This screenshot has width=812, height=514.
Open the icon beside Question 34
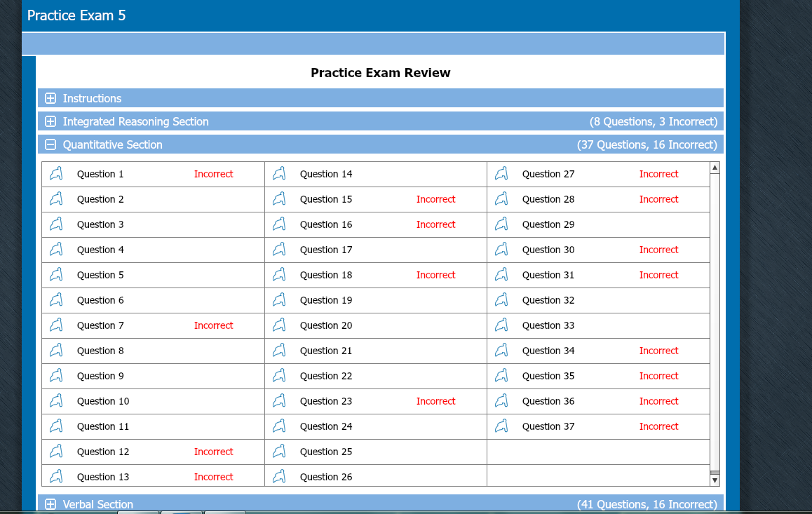[x=501, y=351]
